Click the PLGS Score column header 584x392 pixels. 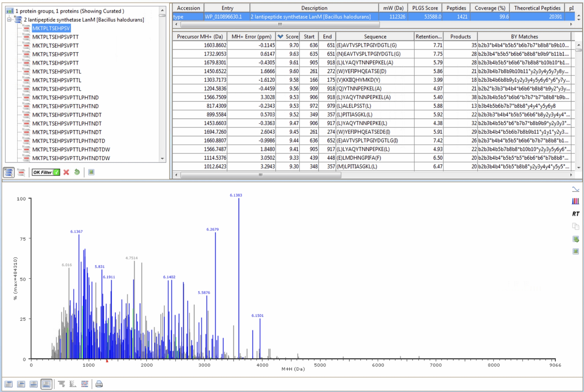[425, 8]
